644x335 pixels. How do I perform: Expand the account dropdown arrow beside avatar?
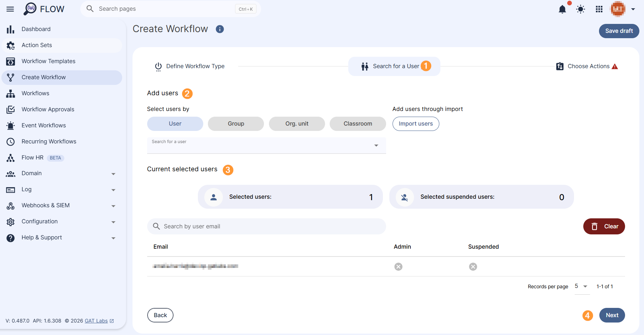tap(633, 9)
